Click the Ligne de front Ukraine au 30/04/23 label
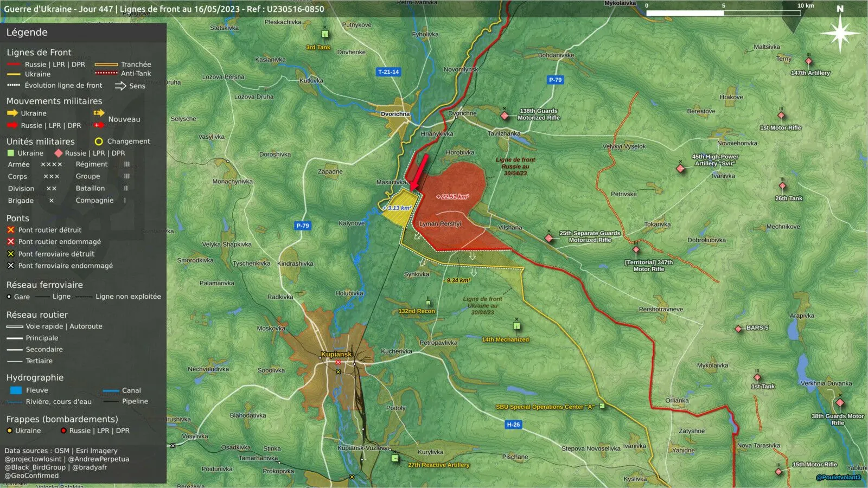The image size is (868, 488). 482,306
